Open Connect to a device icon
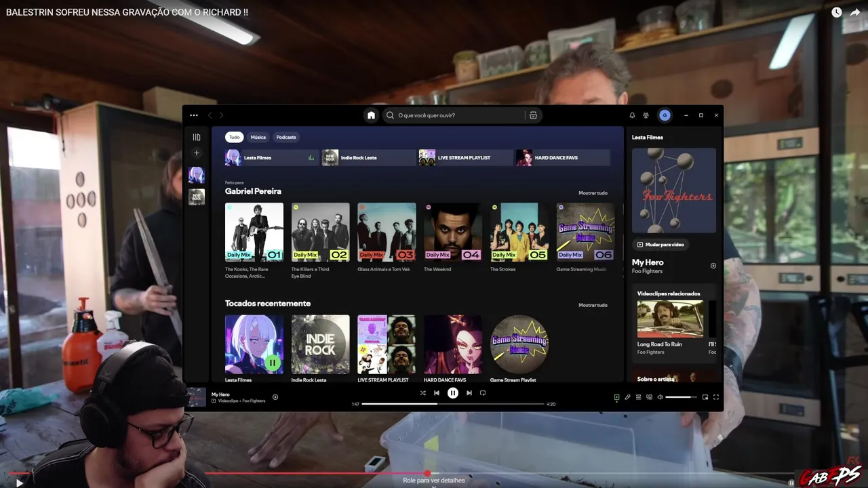 click(649, 397)
